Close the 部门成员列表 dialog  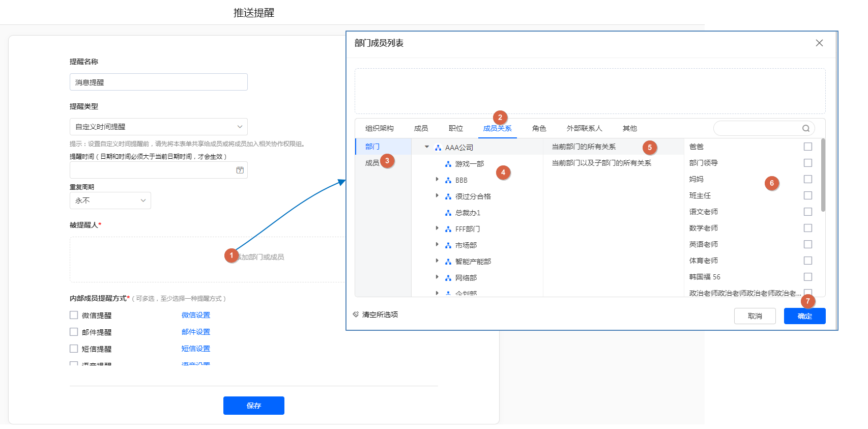point(819,43)
